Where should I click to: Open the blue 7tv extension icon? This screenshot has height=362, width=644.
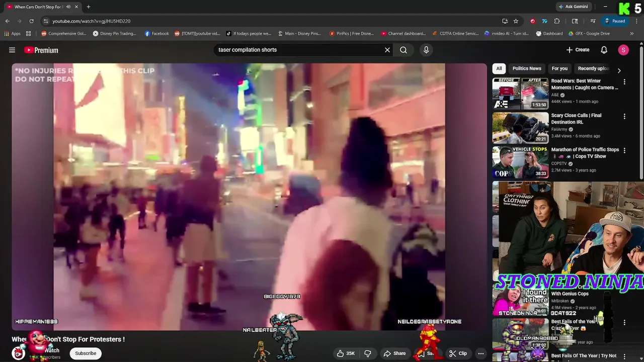click(x=544, y=21)
